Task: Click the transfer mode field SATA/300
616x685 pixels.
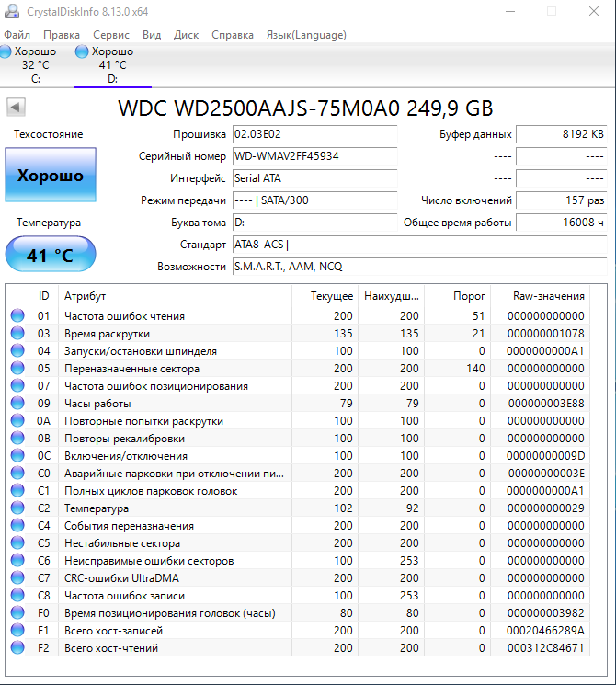Action: (x=315, y=200)
